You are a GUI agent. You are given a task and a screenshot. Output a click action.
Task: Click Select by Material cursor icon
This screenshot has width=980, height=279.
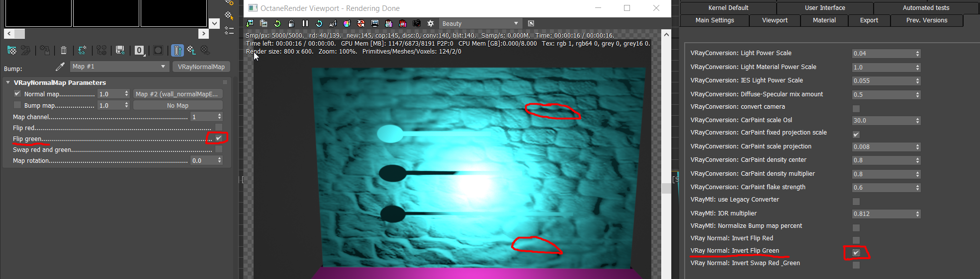point(229,16)
